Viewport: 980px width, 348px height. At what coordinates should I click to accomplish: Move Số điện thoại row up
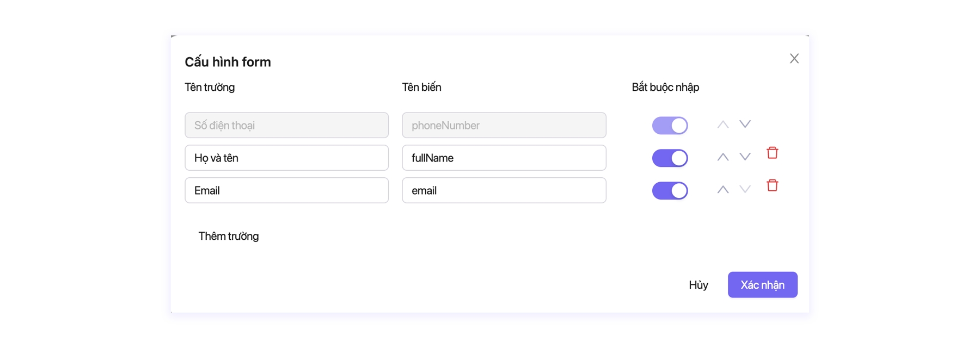click(722, 125)
